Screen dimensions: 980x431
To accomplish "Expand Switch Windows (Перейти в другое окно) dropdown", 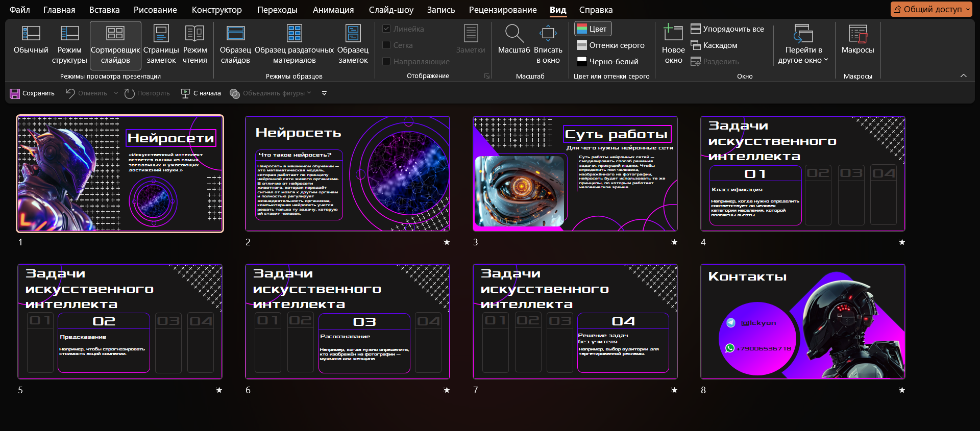I will pyautogui.click(x=803, y=45).
